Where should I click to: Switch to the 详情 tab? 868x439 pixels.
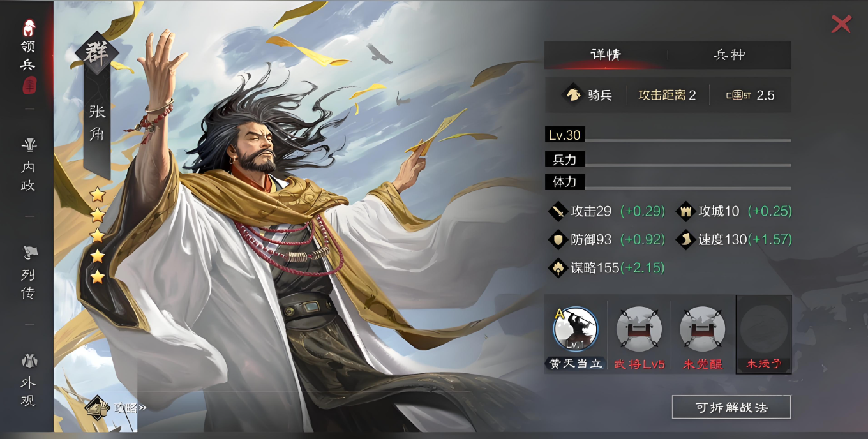(606, 55)
